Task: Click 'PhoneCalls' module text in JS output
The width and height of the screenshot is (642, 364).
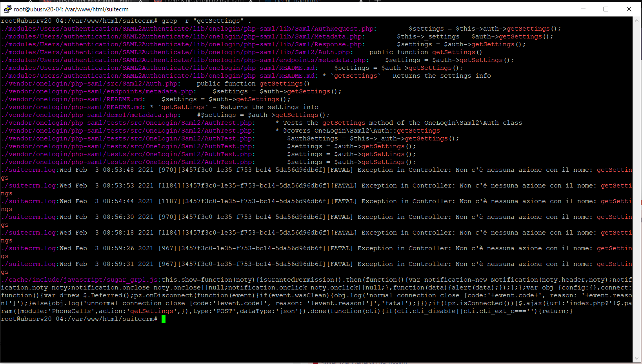Action: click(71, 311)
